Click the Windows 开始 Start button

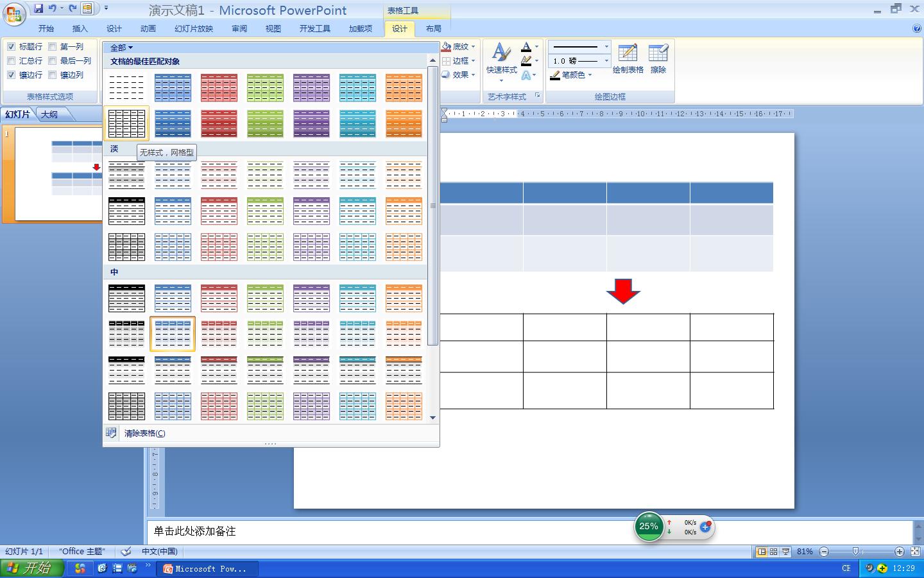(32, 568)
